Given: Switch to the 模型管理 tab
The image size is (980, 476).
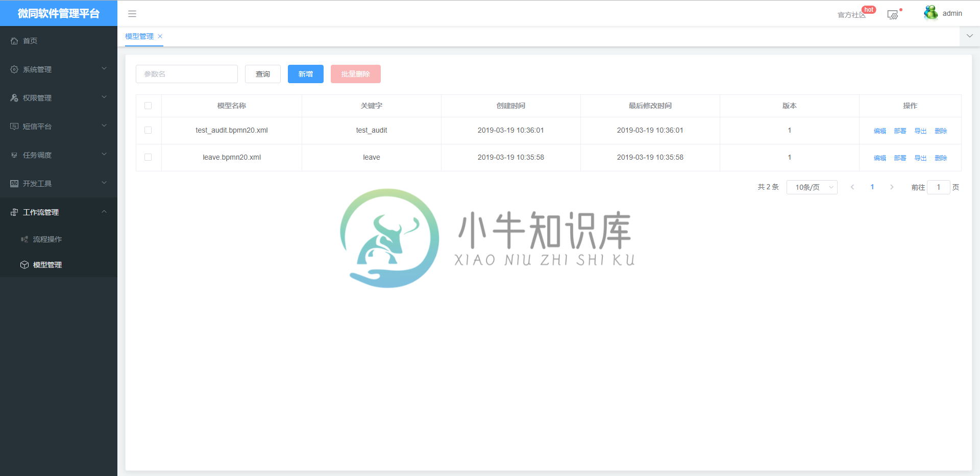Looking at the screenshot, I should (x=139, y=36).
